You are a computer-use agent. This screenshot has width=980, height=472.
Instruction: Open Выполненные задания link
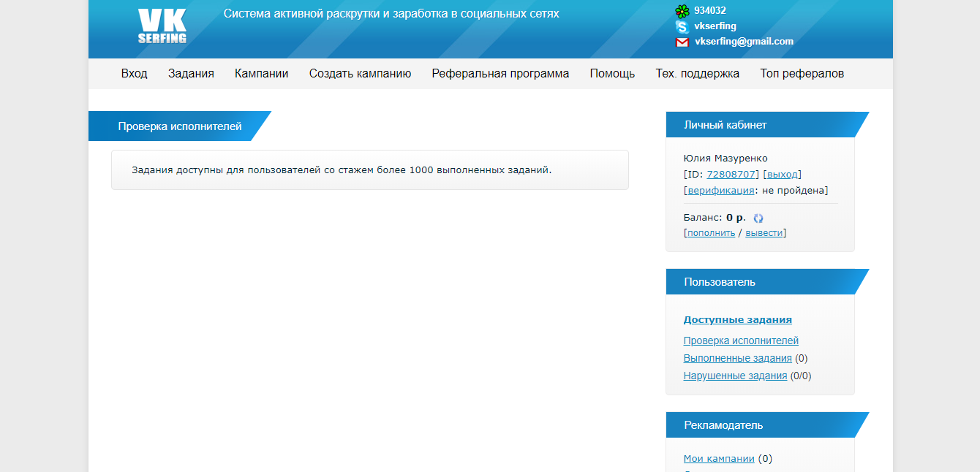[738, 359]
